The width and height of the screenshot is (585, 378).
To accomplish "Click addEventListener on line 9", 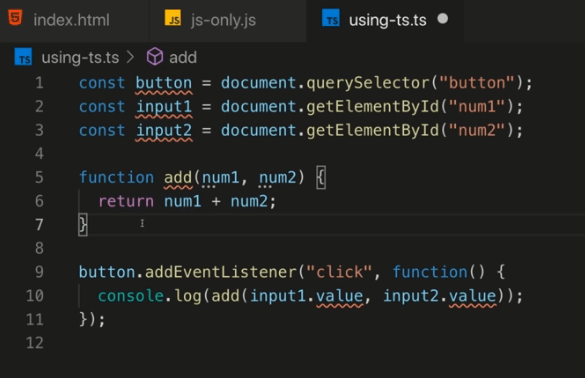I will pos(220,272).
